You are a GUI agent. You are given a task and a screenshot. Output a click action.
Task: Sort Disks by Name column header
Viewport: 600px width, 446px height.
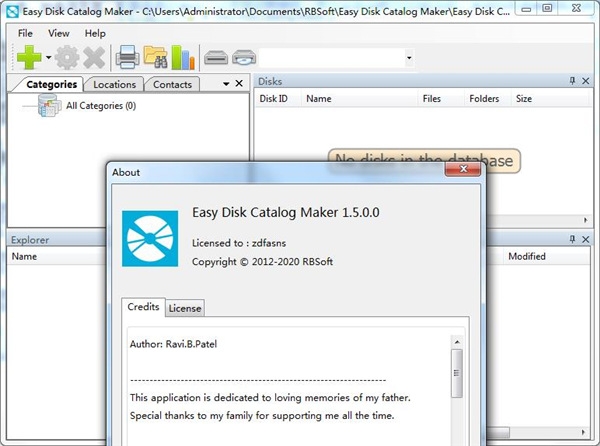click(360, 99)
